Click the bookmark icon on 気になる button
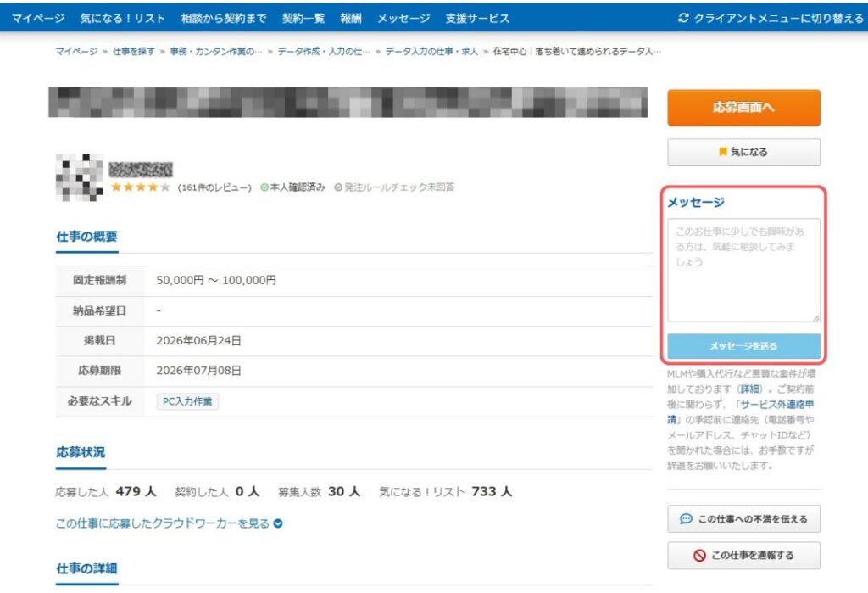This screenshot has height=593, width=868. (x=722, y=151)
